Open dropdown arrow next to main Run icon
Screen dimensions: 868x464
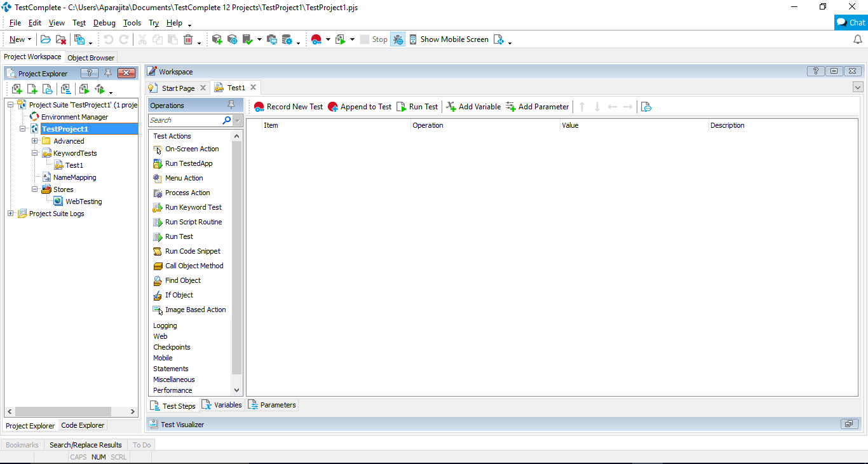point(352,39)
